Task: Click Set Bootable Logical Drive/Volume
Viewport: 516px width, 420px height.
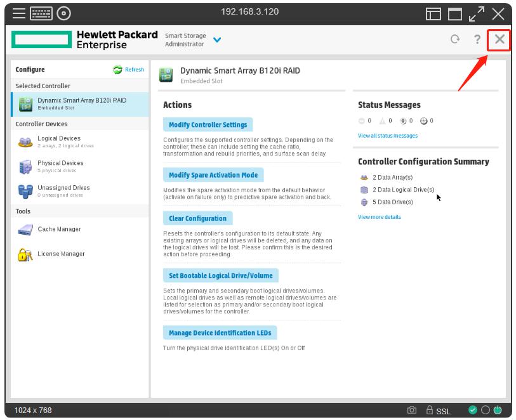Action: click(x=220, y=275)
